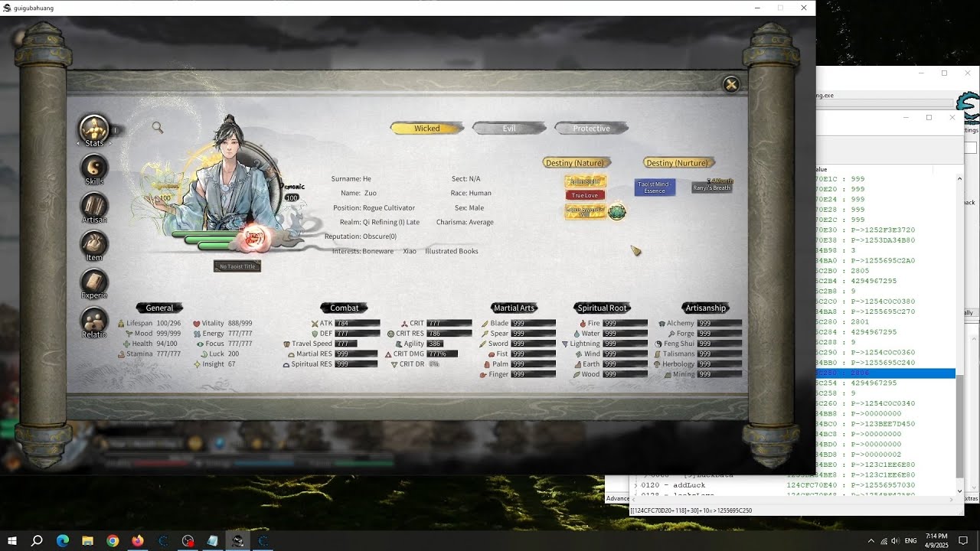Select the Evil trait tab

[509, 129]
